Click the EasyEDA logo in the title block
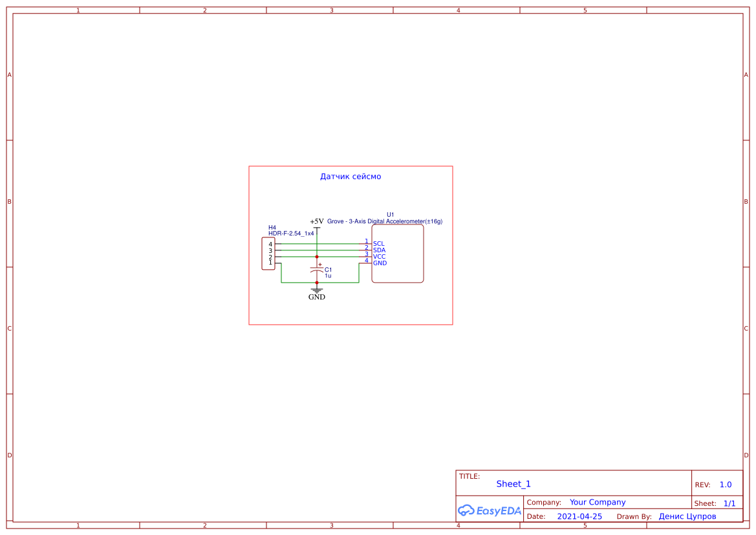This screenshot has height=535, width=756. click(489, 510)
